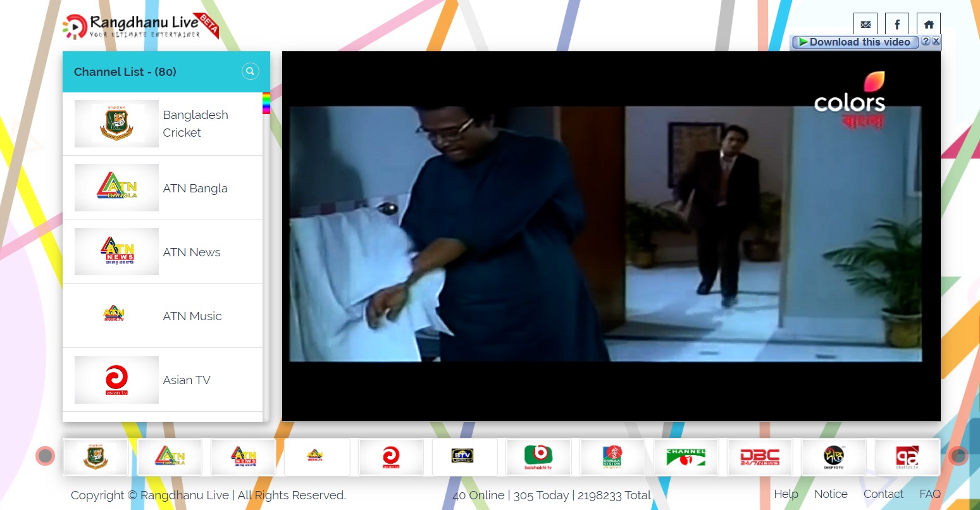This screenshot has height=510, width=980.
Task: Open the channel search icon
Action: tap(251, 72)
